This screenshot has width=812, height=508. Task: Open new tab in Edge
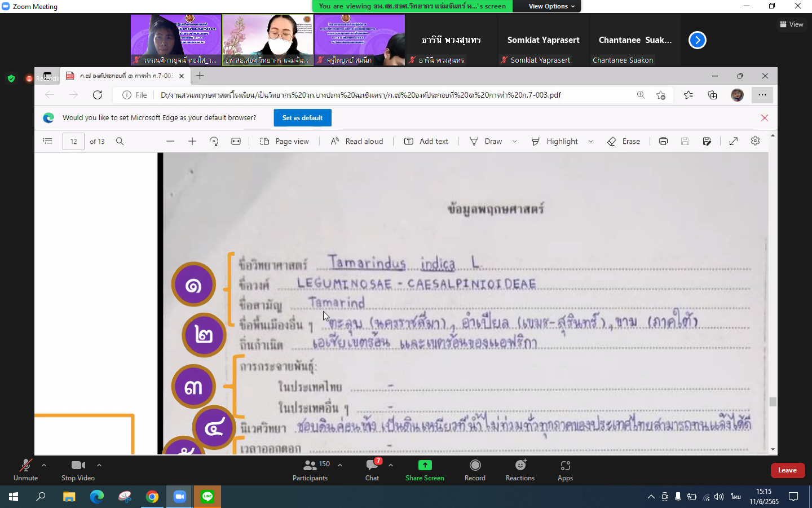[x=200, y=76]
